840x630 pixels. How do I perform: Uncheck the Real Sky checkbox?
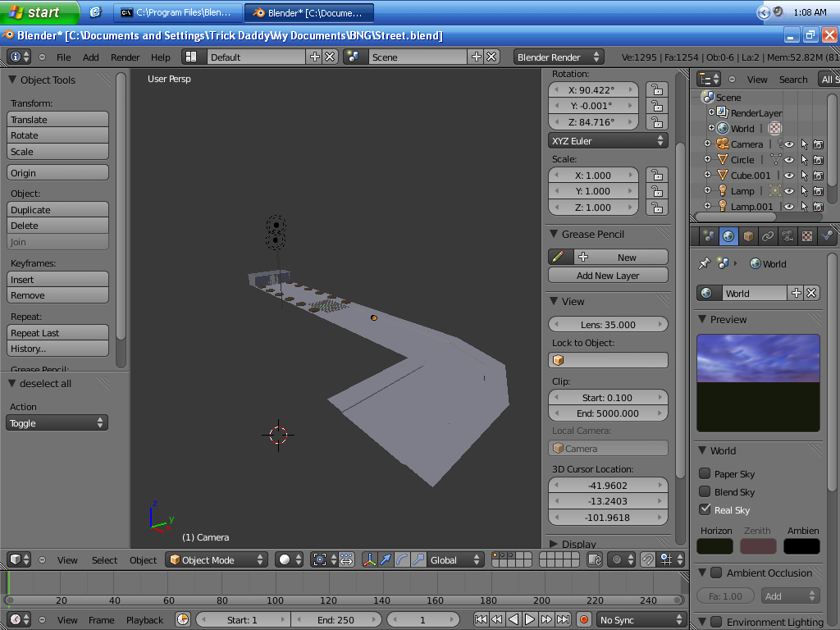[x=702, y=510]
